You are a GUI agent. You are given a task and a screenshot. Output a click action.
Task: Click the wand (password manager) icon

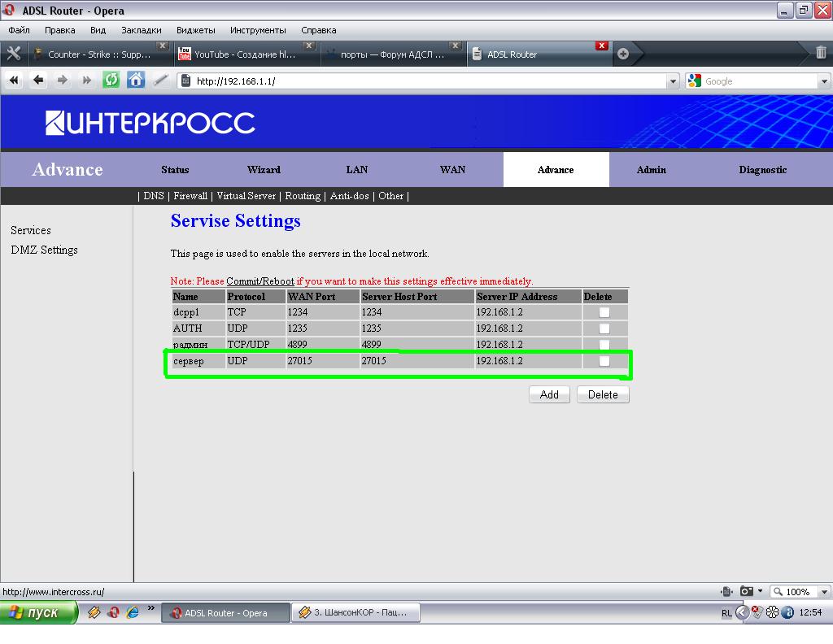coord(160,80)
